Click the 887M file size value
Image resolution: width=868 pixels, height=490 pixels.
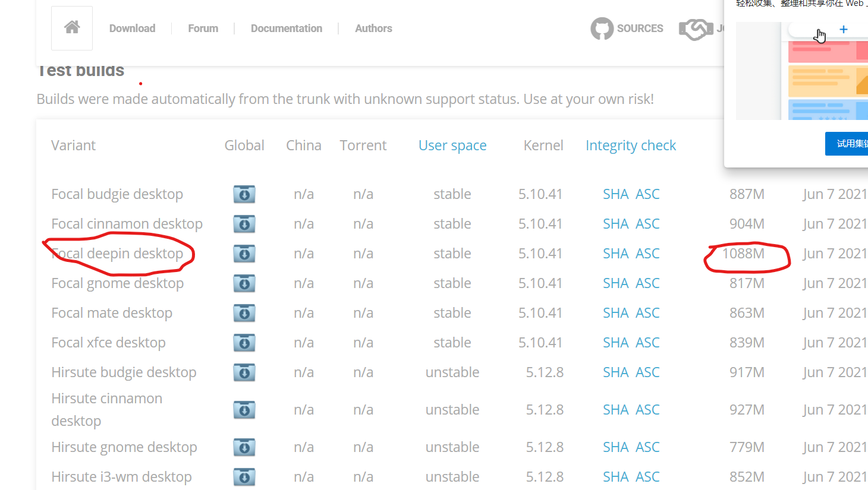(747, 194)
